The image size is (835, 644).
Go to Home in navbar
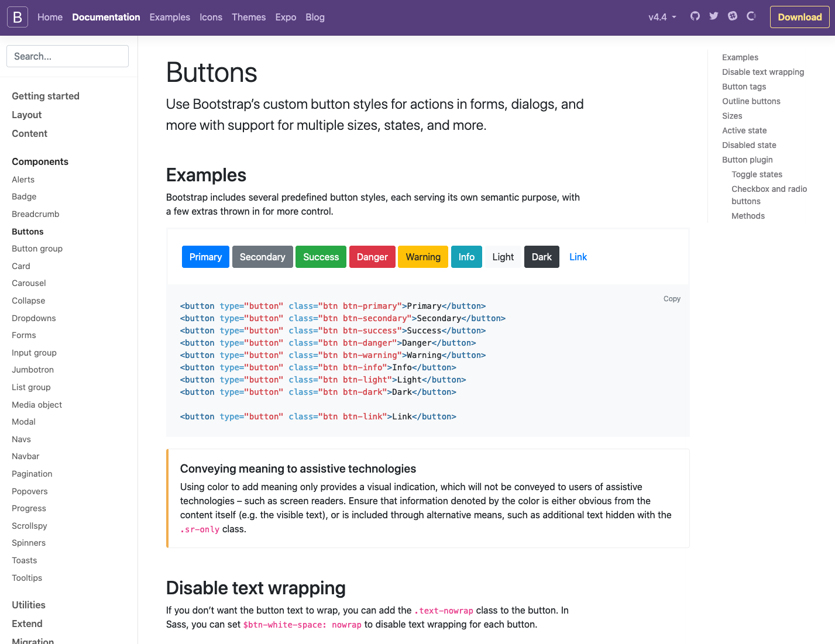[x=50, y=17]
